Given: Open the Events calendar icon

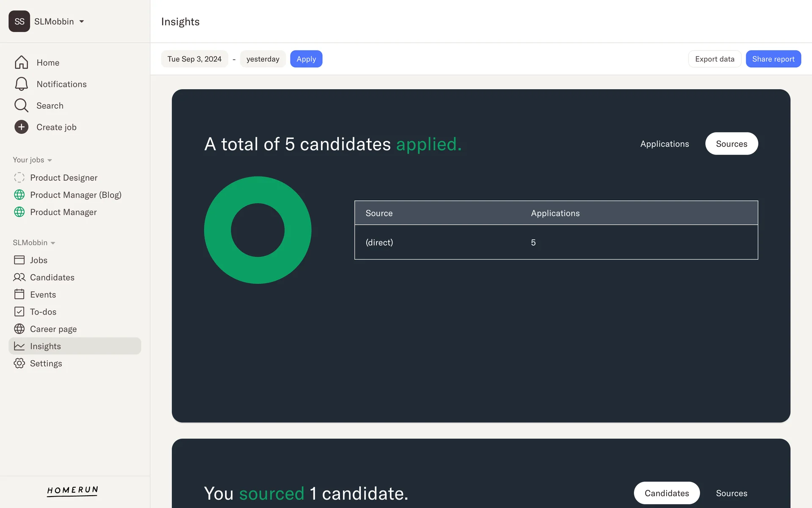Looking at the screenshot, I should pyautogui.click(x=19, y=294).
